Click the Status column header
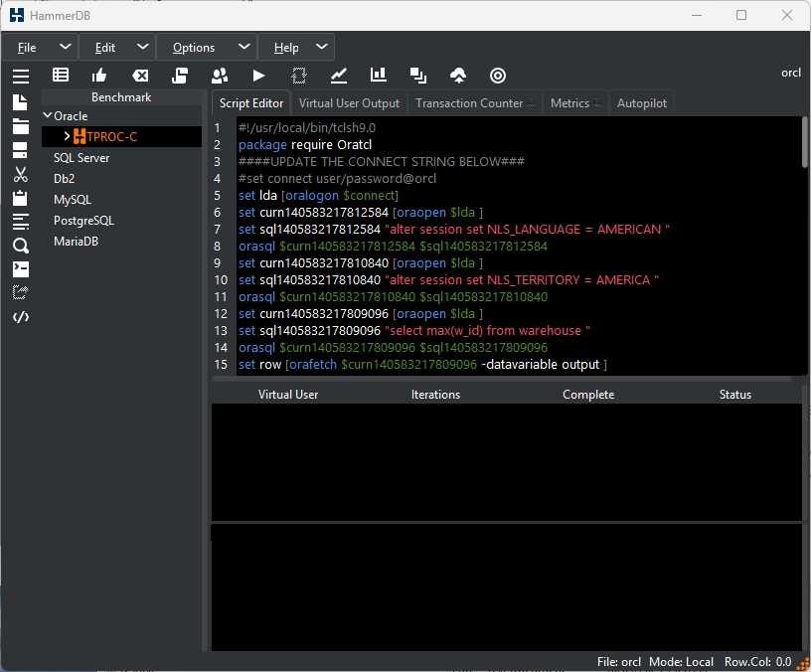 tap(735, 395)
